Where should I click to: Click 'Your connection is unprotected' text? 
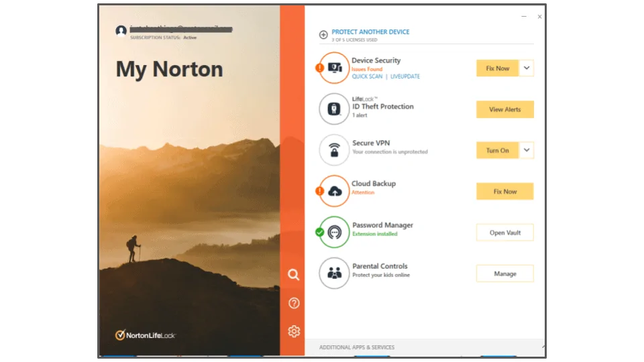click(x=390, y=152)
